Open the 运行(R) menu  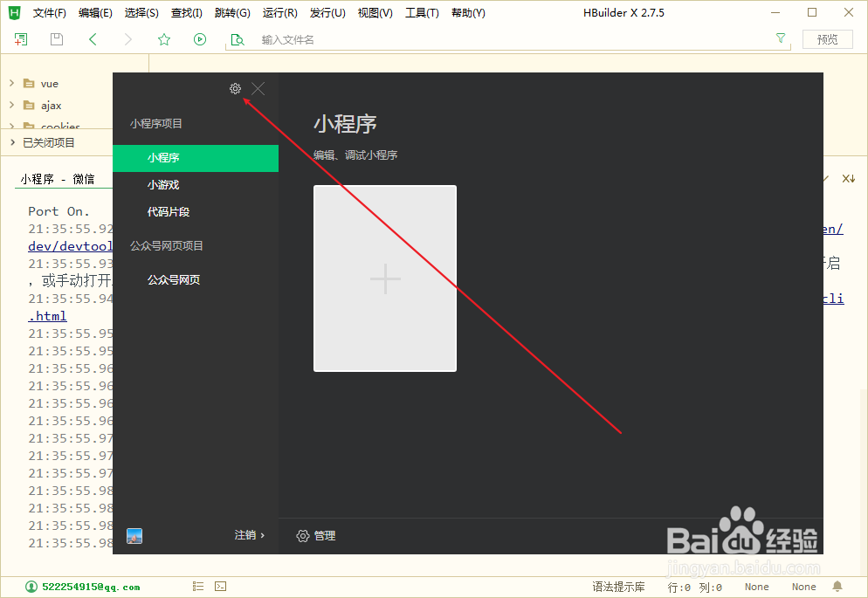pyautogui.click(x=279, y=13)
